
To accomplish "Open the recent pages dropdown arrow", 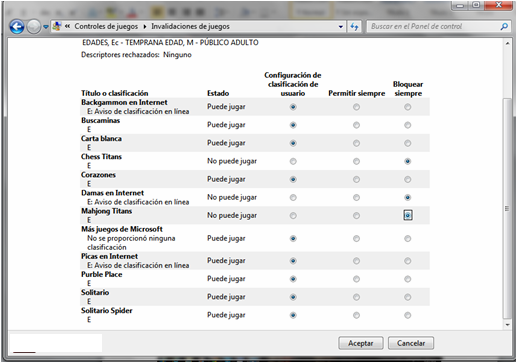I will click(x=46, y=27).
